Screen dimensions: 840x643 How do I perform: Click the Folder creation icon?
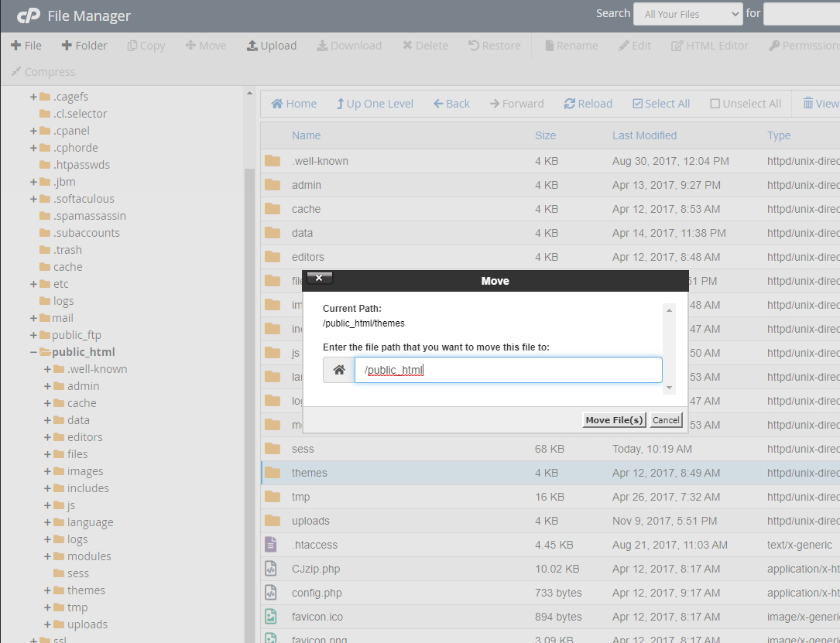click(x=84, y=46)
